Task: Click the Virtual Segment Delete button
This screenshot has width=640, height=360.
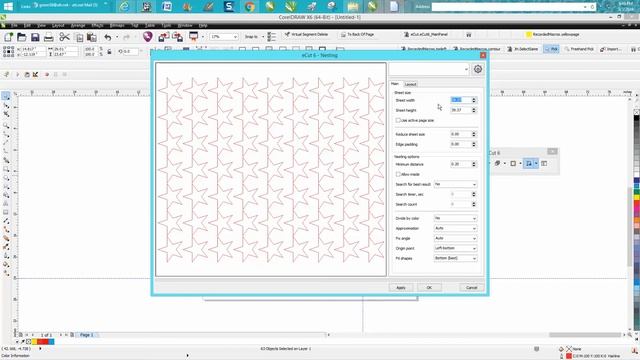Action: (x=306, y=35)
